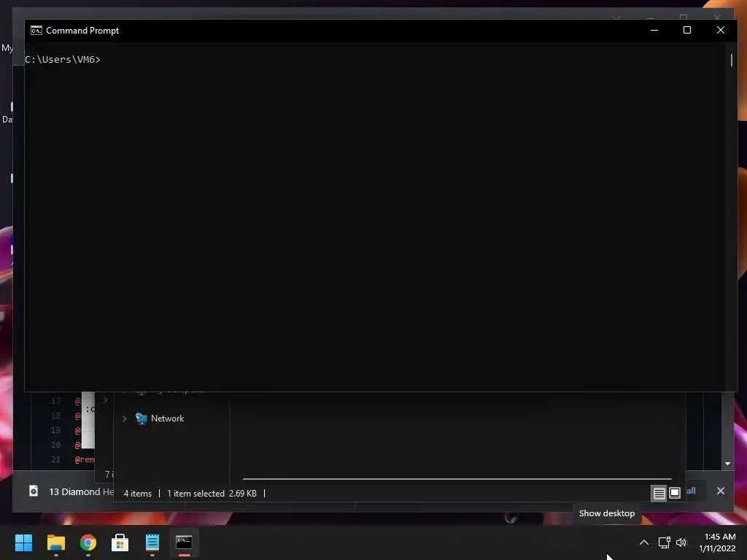Switch to Notepad in the taskbar
The height and width of the screenshot is (560, 747).
(152, 542)
